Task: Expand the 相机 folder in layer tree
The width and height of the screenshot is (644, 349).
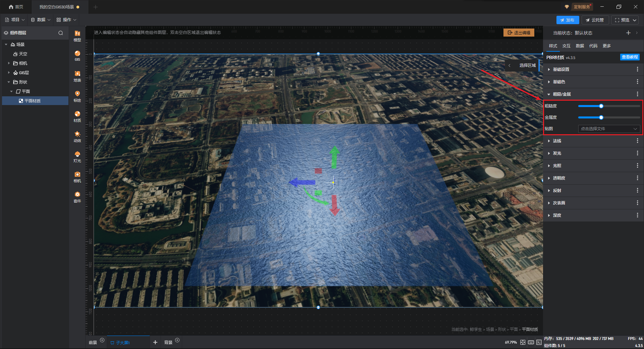Action: [x=9, y=63]
